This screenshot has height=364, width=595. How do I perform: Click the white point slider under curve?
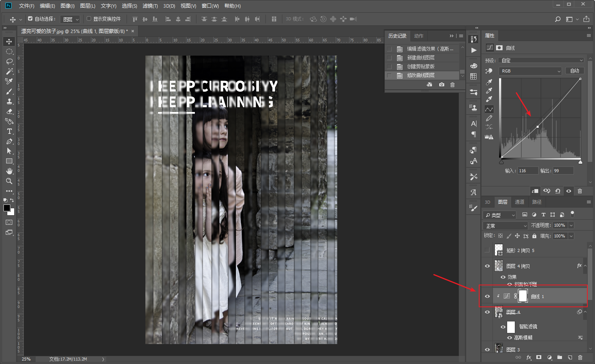580,162
